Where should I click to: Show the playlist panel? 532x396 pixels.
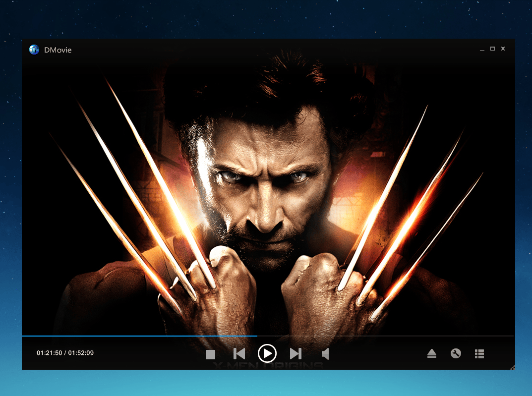pyautogui.click(x=479, y=354)
